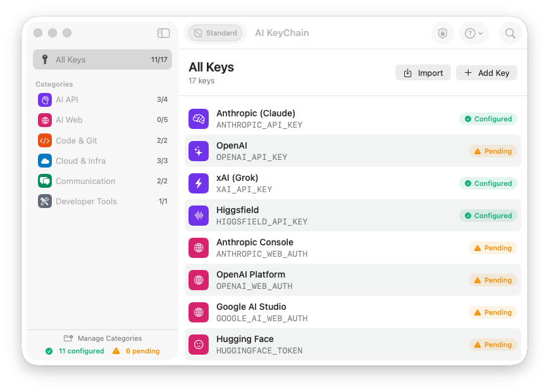This screenshot has width=549, height=392.
Task: Click the Higgsfield waveform icon
Action: coord(199,216)
